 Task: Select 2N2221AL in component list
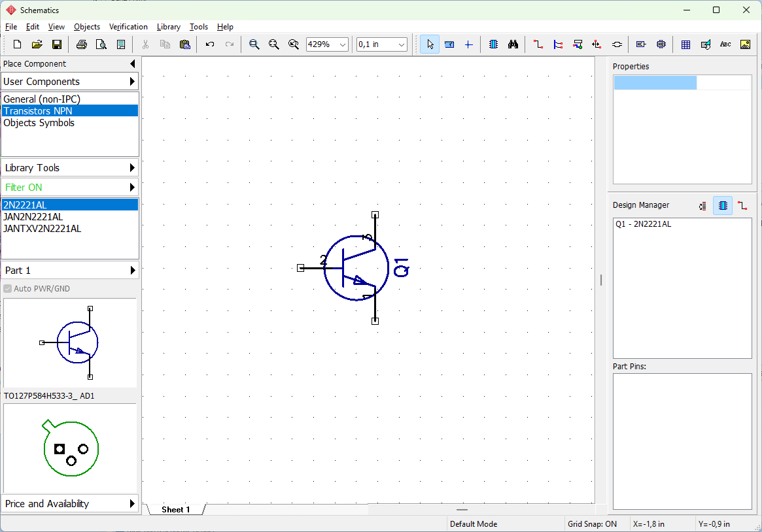click(x=70, y=205)
